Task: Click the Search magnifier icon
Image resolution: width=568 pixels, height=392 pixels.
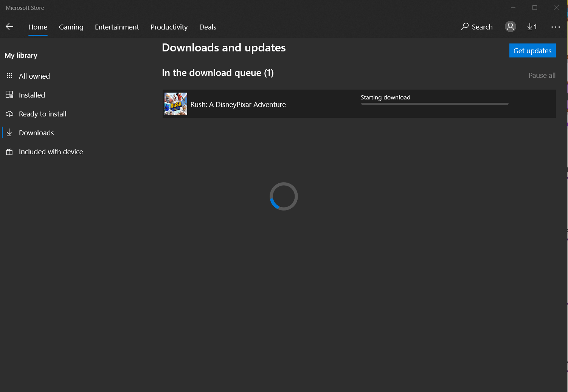Action: click(465, 26)
